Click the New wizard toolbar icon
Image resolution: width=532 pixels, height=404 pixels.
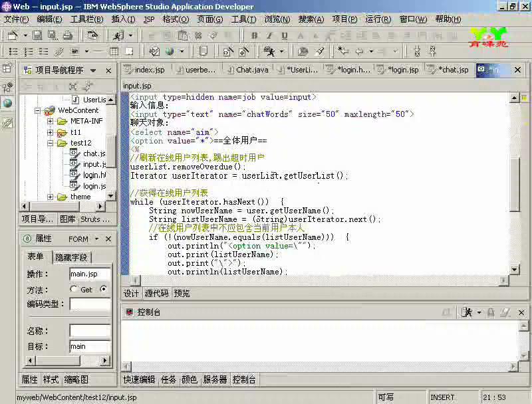click(x=13, y=35)
